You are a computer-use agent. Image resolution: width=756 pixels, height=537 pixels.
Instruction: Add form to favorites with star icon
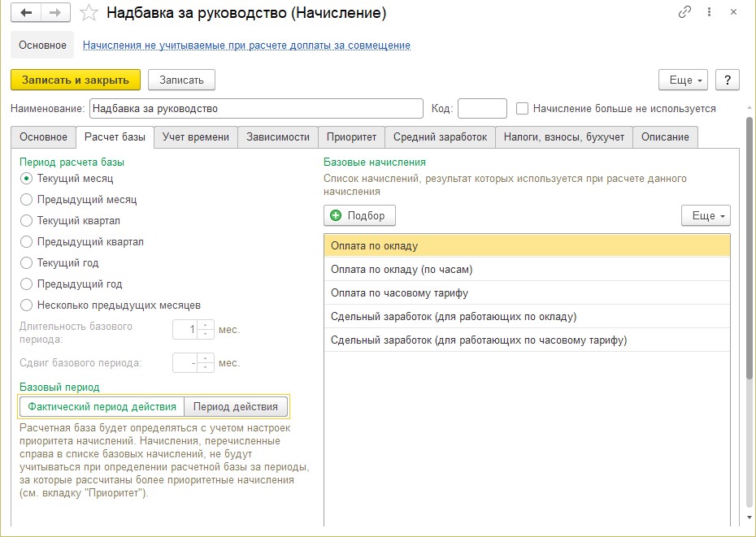[x=89, y=13]
